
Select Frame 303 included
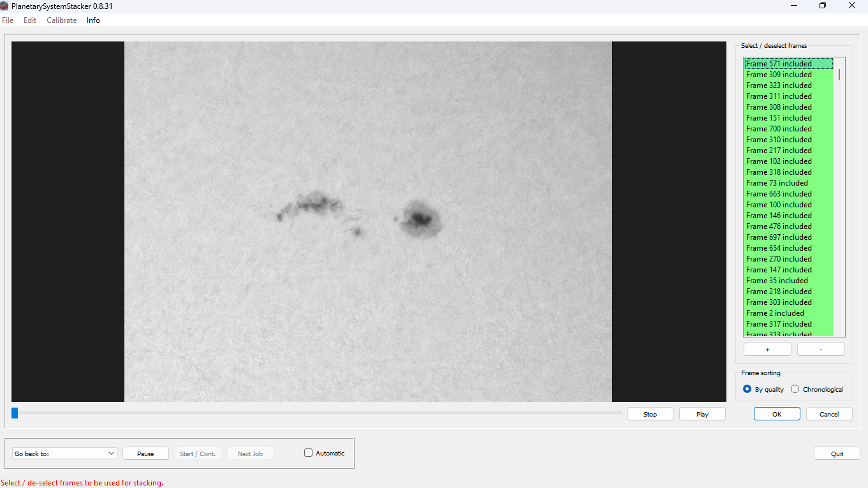click(789, 302)
